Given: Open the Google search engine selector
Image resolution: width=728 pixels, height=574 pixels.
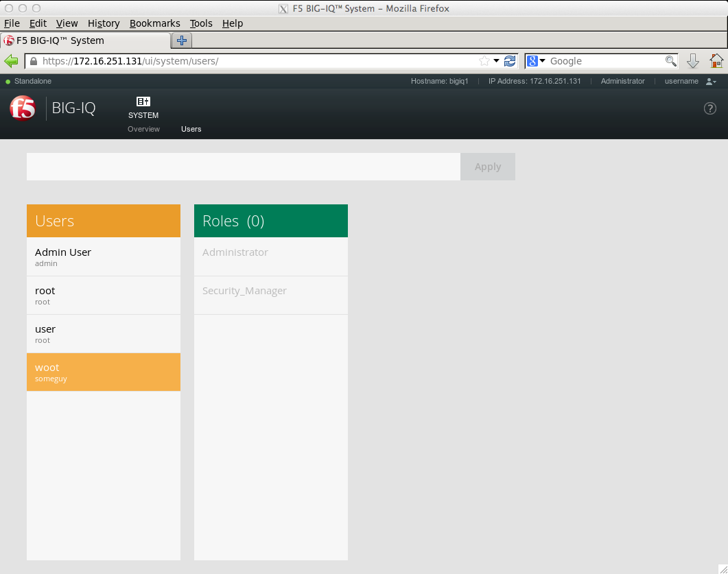Looking at the screenshot, I should (x=537, y=61).
